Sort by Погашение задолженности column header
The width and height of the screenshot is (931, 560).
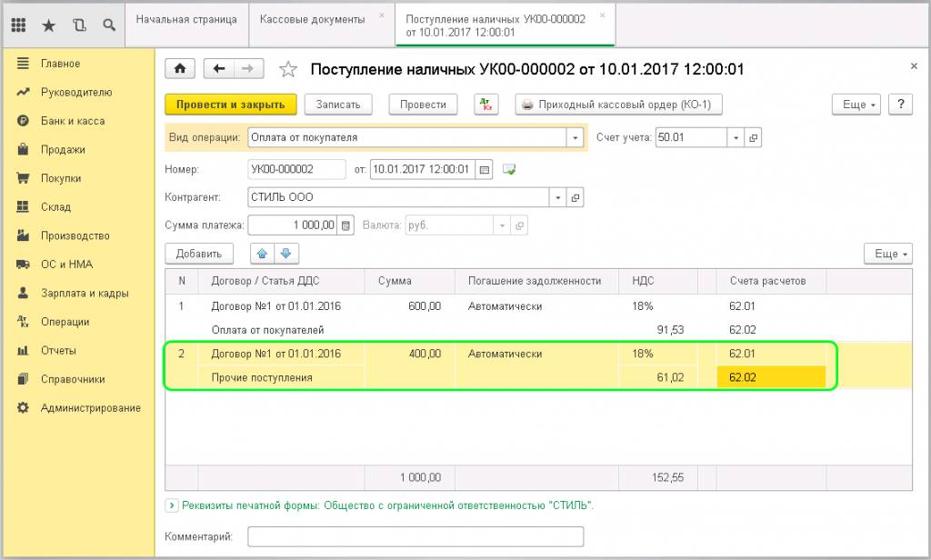tap(535, 281)
